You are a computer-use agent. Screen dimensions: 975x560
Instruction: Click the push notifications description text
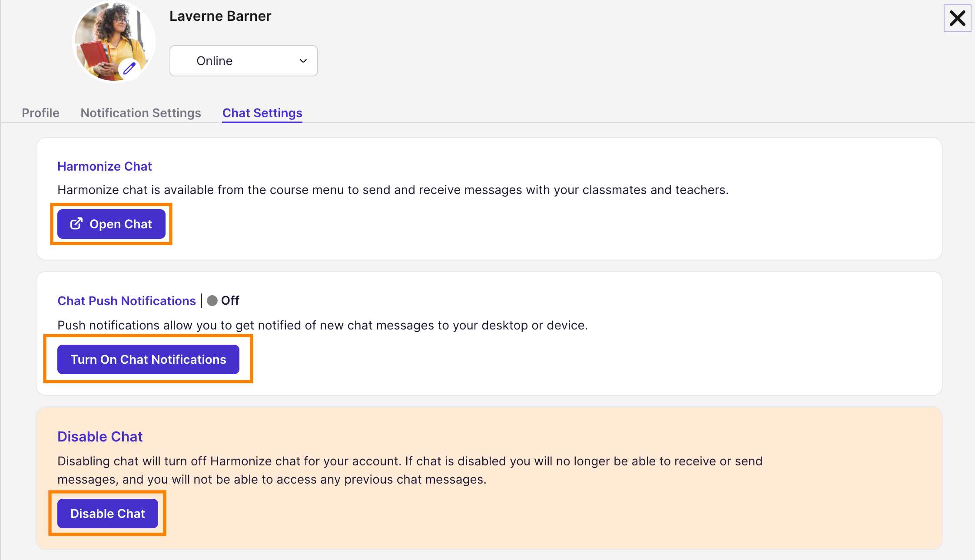click(322, 325)
